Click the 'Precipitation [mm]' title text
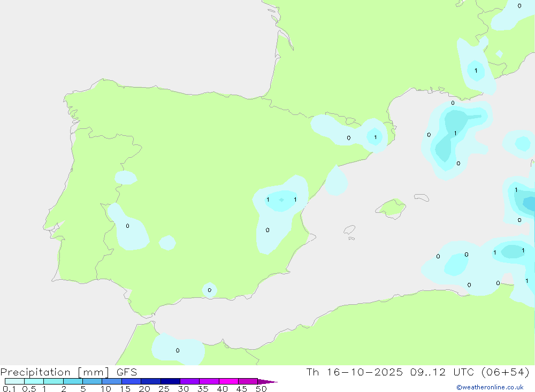Image resolution: width=535 pixels, height=392 pixels. (x=55, y=372)
